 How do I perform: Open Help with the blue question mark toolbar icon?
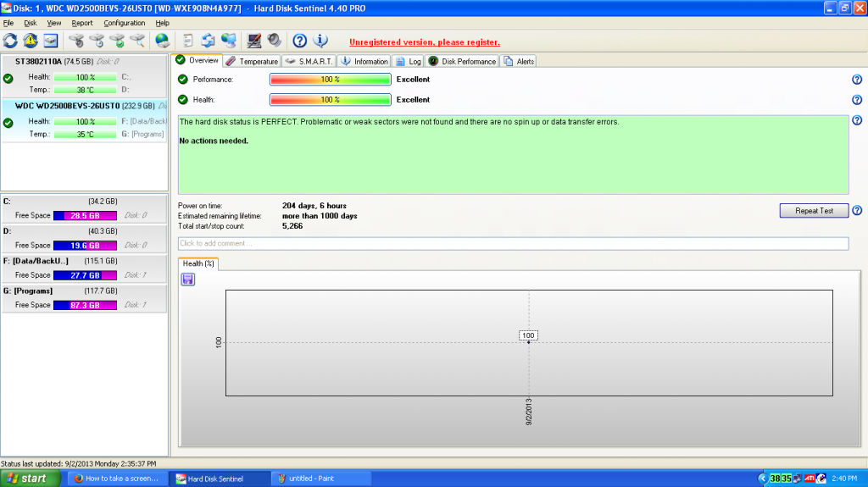point(299,41)
